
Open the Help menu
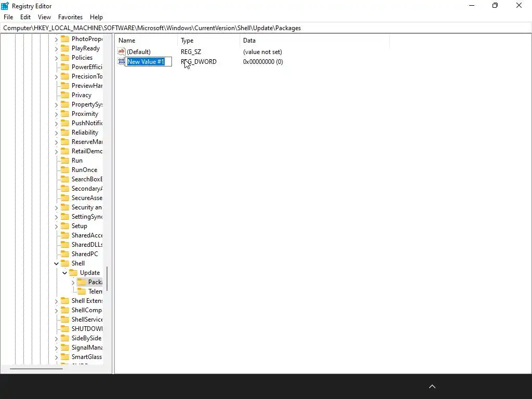click(96, 17)
